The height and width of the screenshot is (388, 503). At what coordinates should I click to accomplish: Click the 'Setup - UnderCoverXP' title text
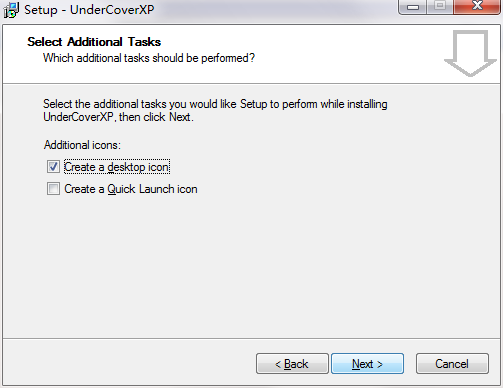tap(89, 10)
